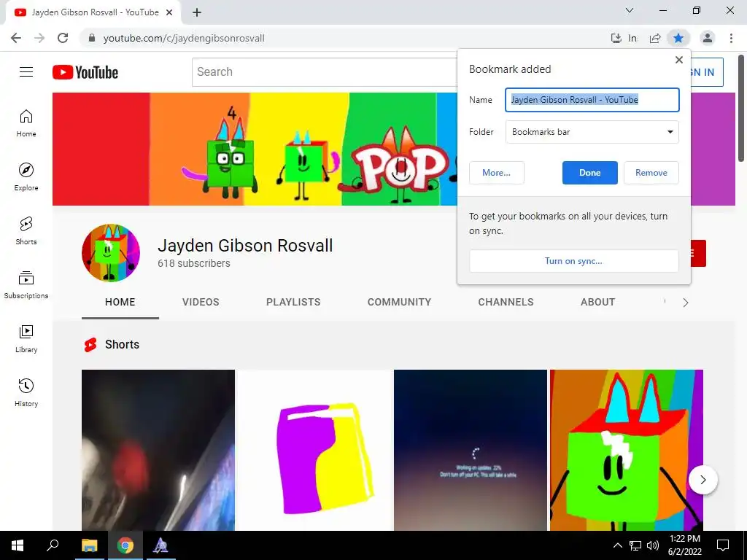The width and height of the screenshot is (747, 560).
Task: Open History in the sidebar
Action: point(26,392)
